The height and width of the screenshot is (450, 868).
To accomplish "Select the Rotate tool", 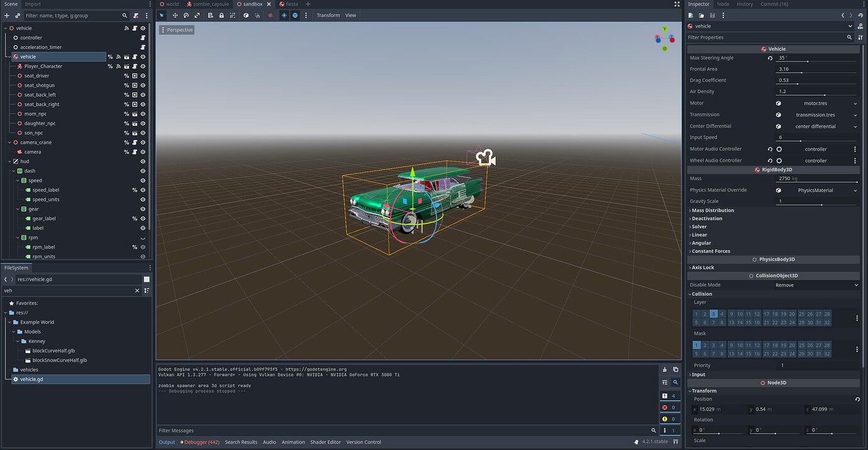I will 187,15.
